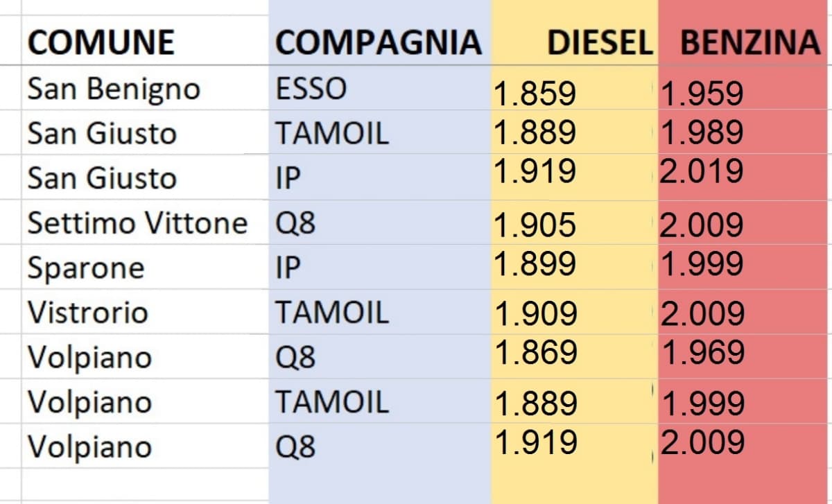
Task: Click the San Benigno cell
Action: point(114,89)
